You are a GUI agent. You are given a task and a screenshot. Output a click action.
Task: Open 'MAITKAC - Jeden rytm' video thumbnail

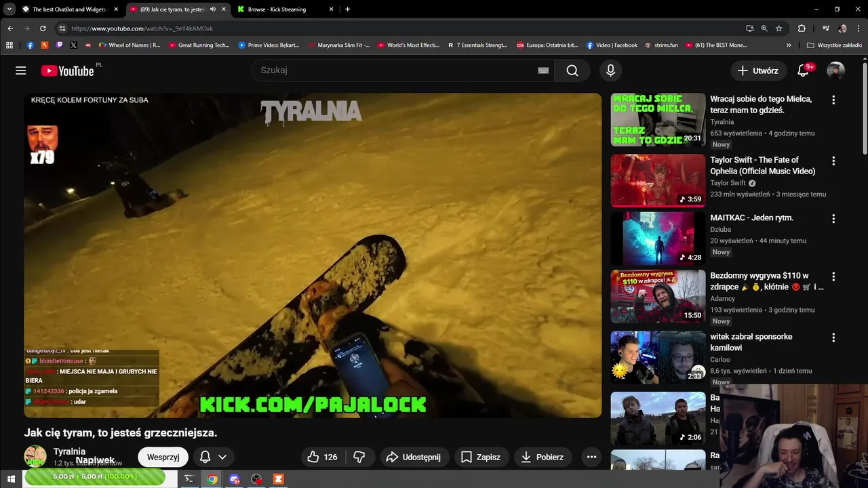click(658, 239)
